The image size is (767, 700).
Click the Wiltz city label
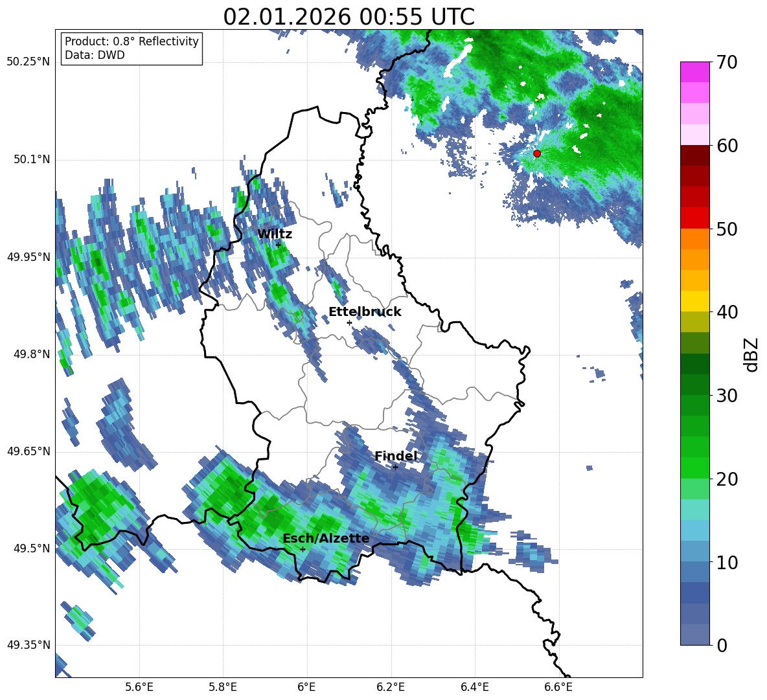[275, 234]
